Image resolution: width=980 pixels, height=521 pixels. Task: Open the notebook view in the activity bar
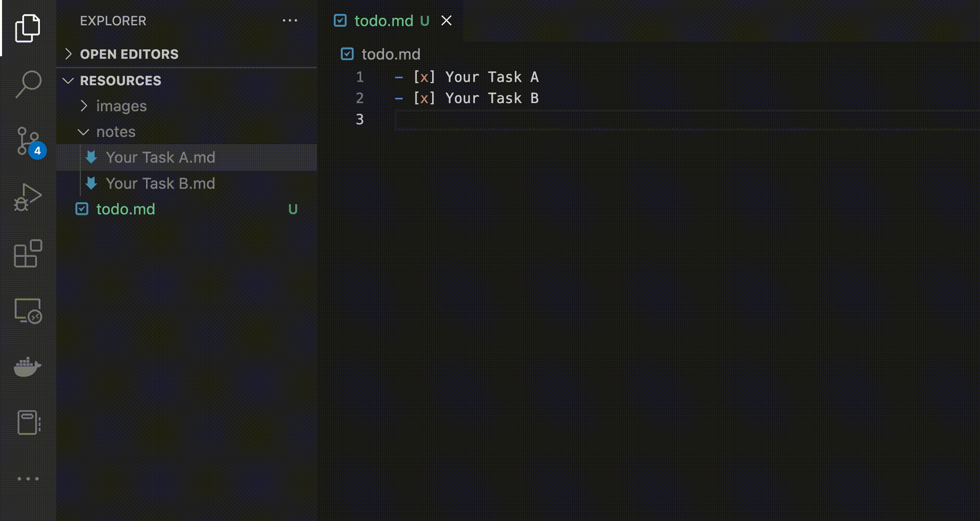coord(28,422)
